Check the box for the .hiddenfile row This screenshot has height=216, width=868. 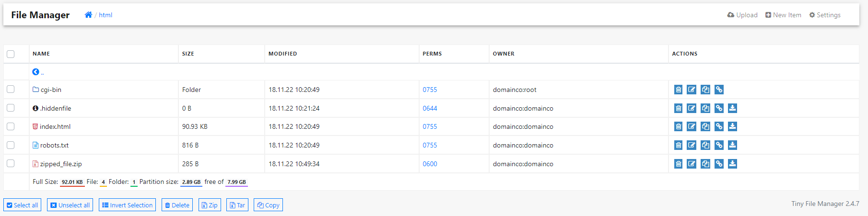pos(11,108)
